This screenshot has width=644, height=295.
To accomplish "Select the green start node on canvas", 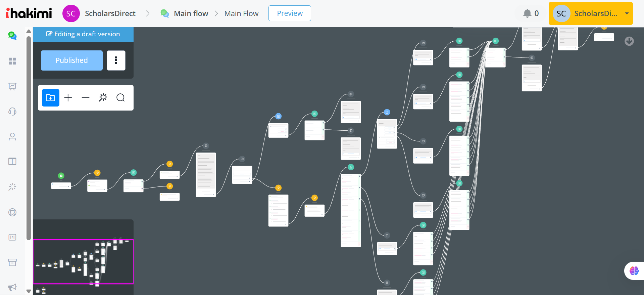I will [61, 176].
